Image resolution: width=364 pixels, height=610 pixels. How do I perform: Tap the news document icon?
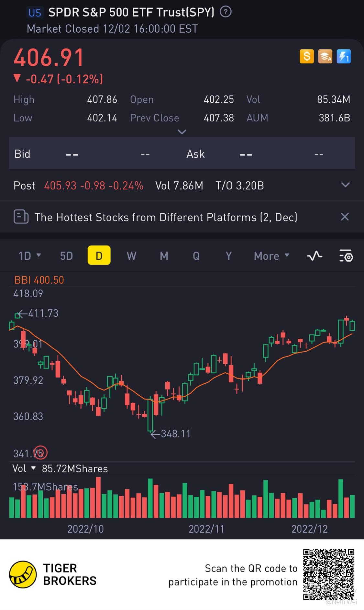point(21,217)
